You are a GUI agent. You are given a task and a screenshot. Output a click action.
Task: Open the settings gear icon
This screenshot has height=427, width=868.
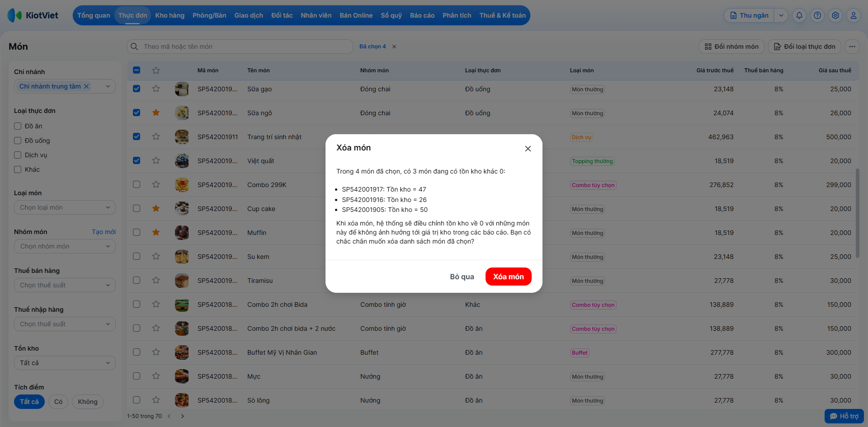pos(835,15)
